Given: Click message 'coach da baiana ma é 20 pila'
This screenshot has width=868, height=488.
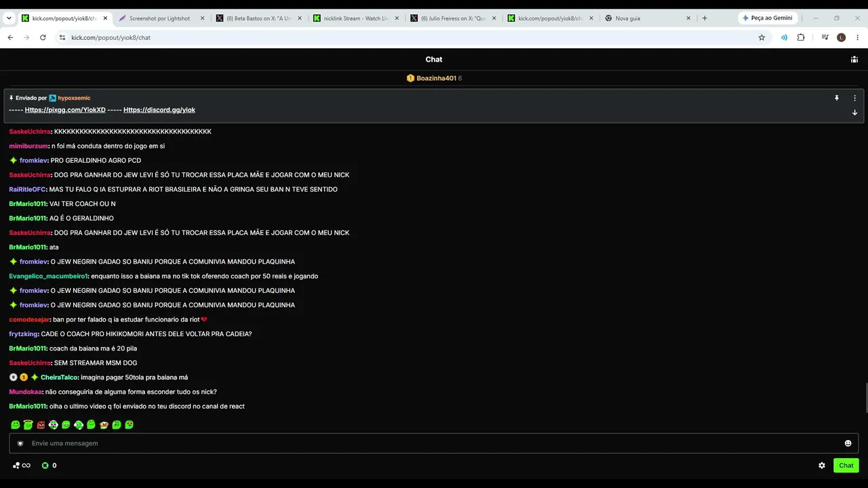Looking at the screenshot, I should click(94, 348).
